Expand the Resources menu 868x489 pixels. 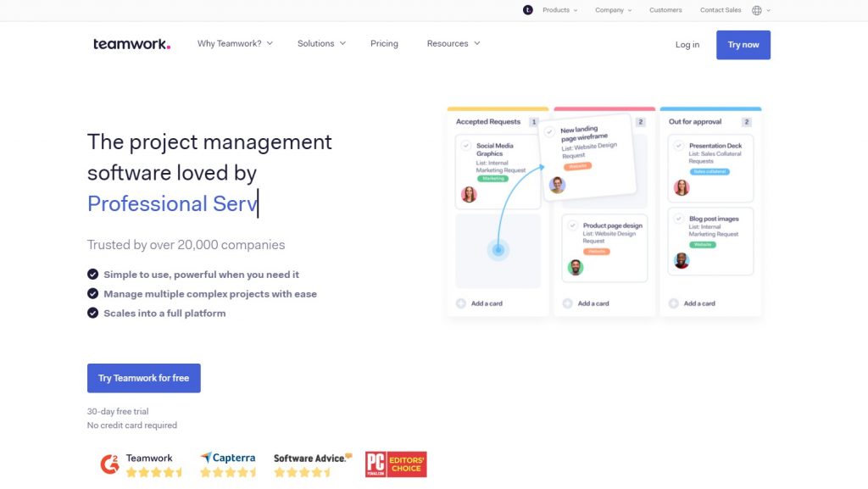coord(453,43)
